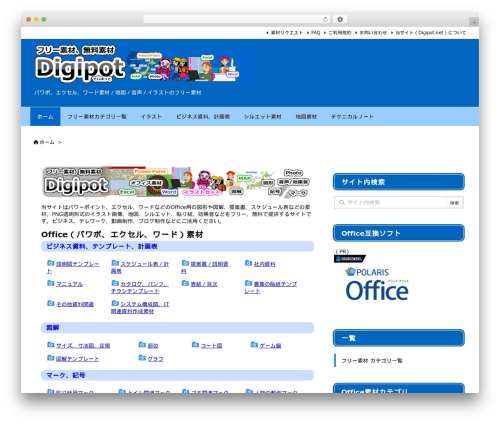
Task: Click the folder icon beside 提案書 / 説明資料
Action: [x=185, y=263]
